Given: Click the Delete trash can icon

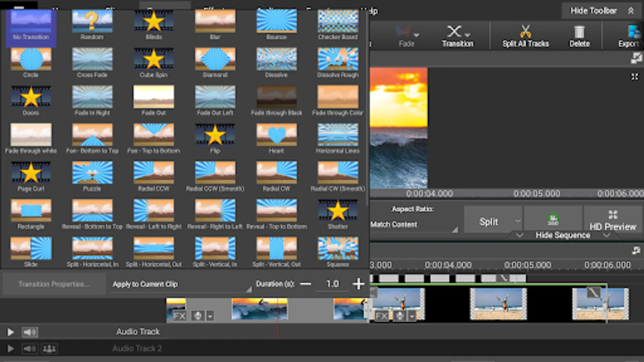Looking at the screenshot, I should 579,32.
